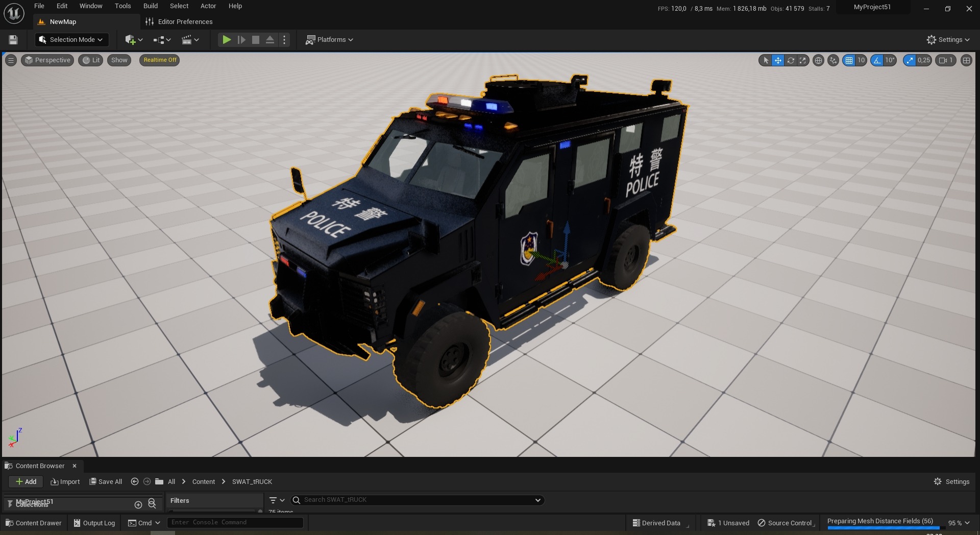Image resolution: width=980 pixels, height=535 pixels.
Task: Open the Output Log
Action: pos(94,523)
